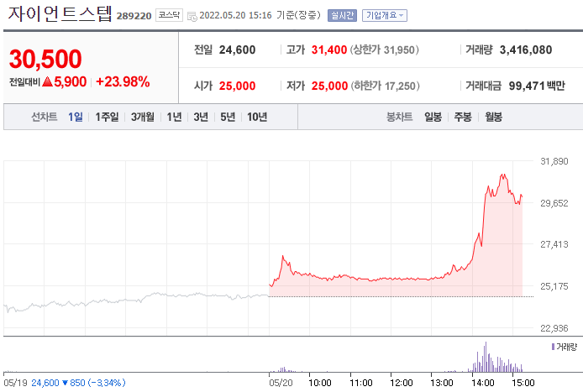Select the 1년 chart period
The image size is (583, 392).
click(x=174, y=117)
